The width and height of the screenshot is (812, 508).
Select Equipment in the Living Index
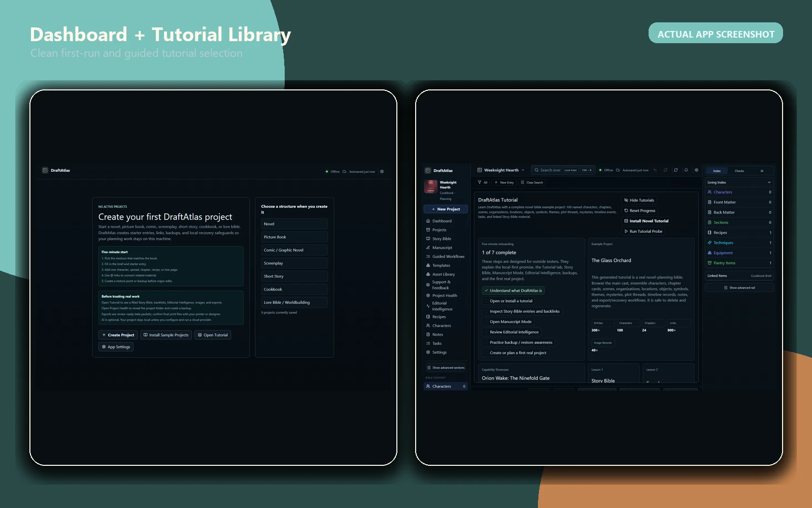739,253
